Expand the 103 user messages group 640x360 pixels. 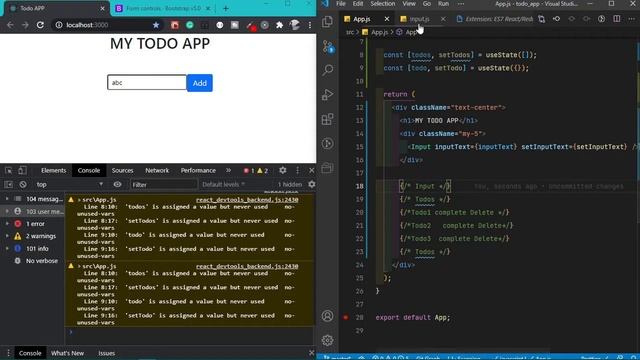tap(7, 211)
